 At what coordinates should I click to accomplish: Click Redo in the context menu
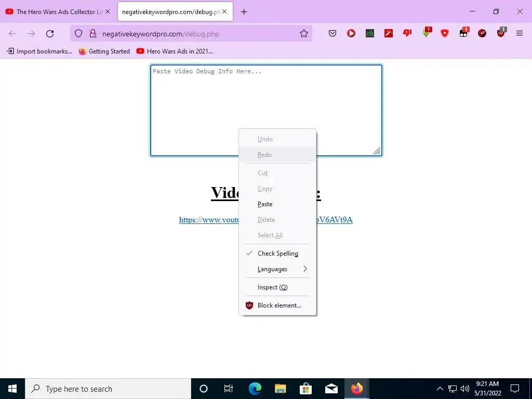pyautogui.click(x=277, y=155)
